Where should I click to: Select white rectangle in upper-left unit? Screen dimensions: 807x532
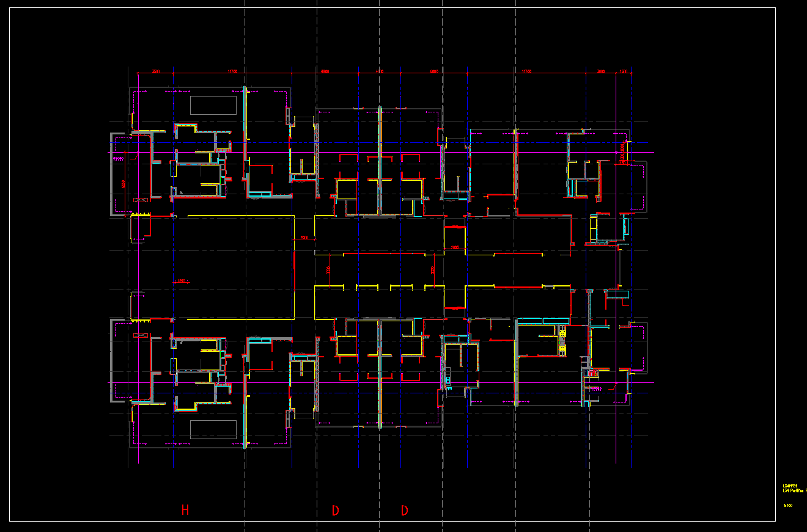(x=213, y=105)
